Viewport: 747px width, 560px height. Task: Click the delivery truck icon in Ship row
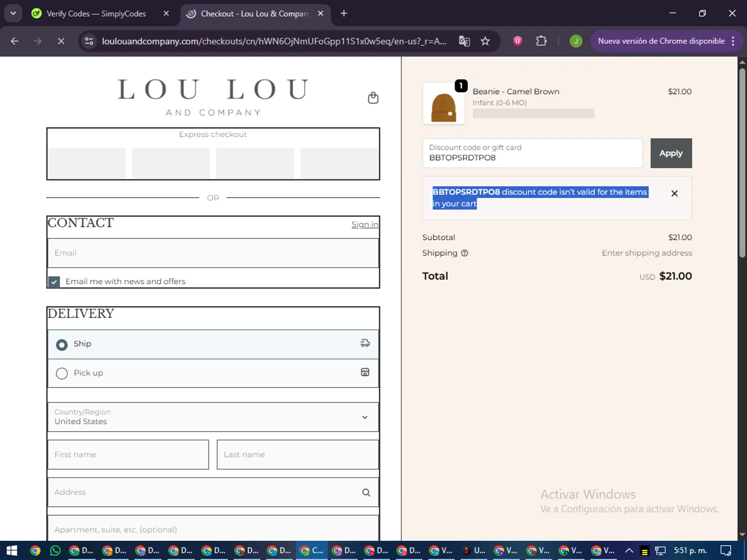click(365, 343)
